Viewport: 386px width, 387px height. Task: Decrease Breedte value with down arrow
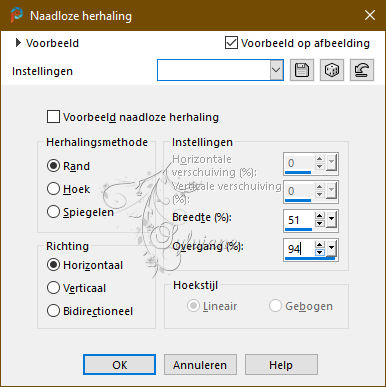[320, 224]
